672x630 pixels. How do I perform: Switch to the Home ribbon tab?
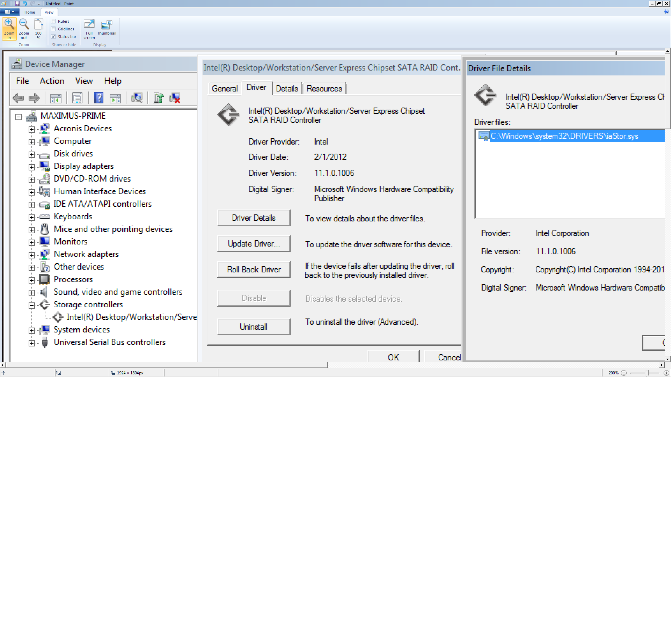point(30,12)
